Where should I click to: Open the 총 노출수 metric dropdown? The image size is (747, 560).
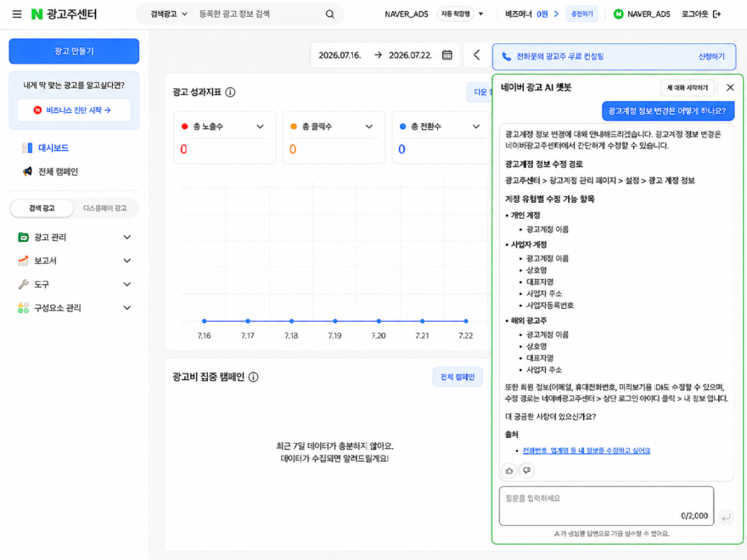[260, 126]
